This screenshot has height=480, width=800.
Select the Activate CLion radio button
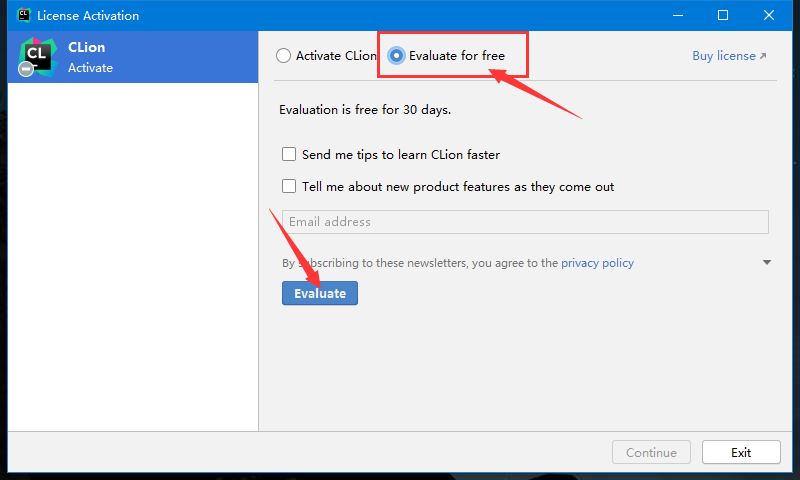(x=284, y=55)
